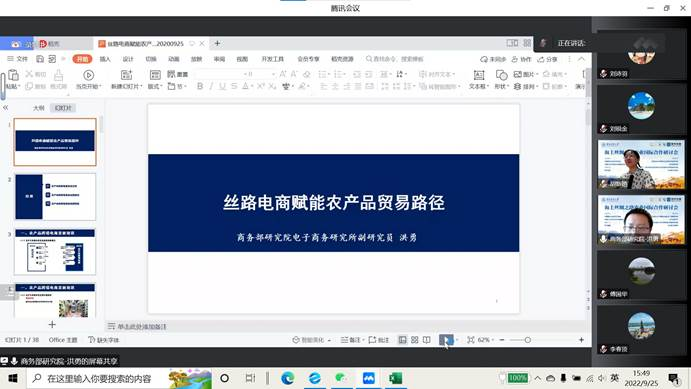Click the Text Box icon in ribbon
Image resolution: width=691 pixels, height=389 pixels.
coord(478,75)
